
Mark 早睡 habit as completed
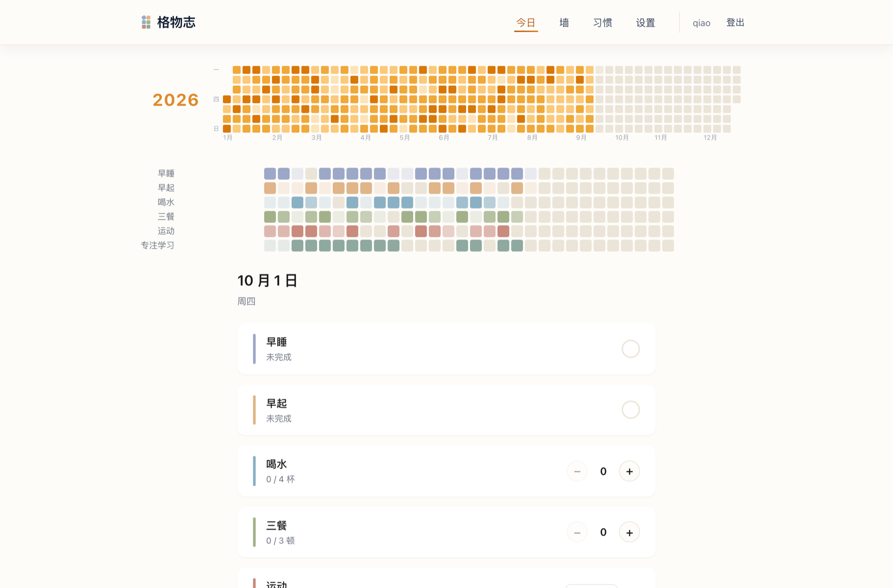point(630,349)
